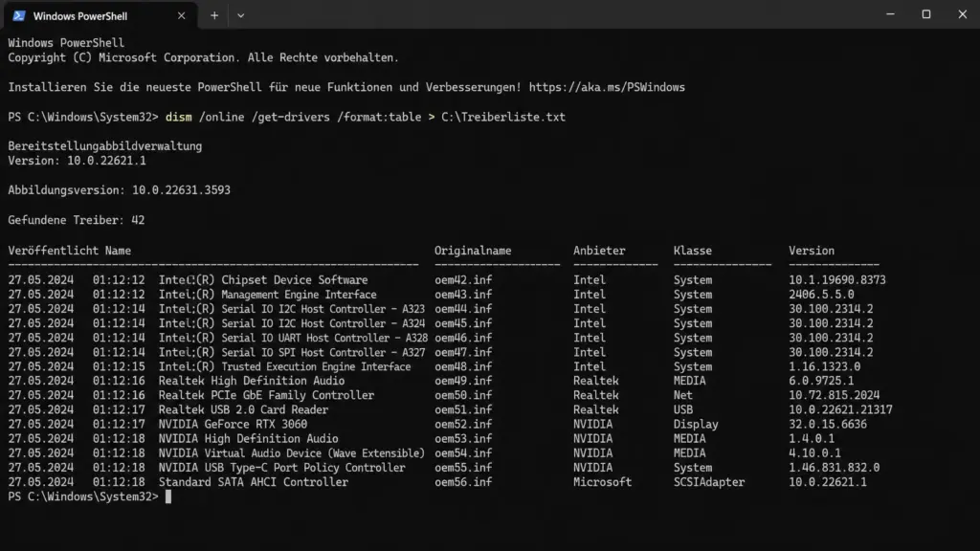Click the Version column header
Viewport: 980px width, 551px height.
[812, 251]
